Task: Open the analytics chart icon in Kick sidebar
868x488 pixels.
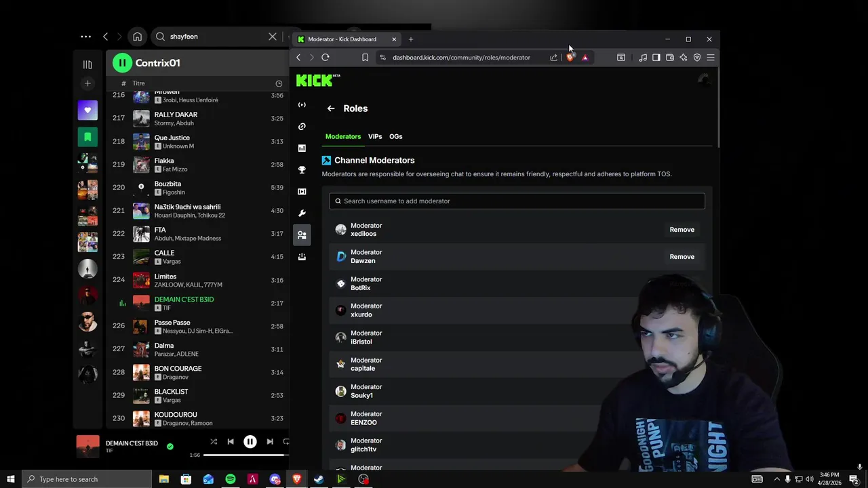Action: click(302, 148)
